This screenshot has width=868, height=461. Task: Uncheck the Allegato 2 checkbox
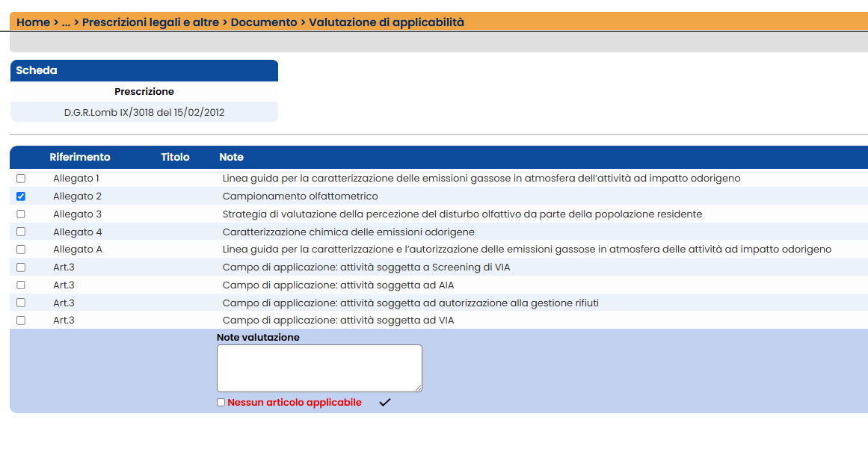[21, 196]
